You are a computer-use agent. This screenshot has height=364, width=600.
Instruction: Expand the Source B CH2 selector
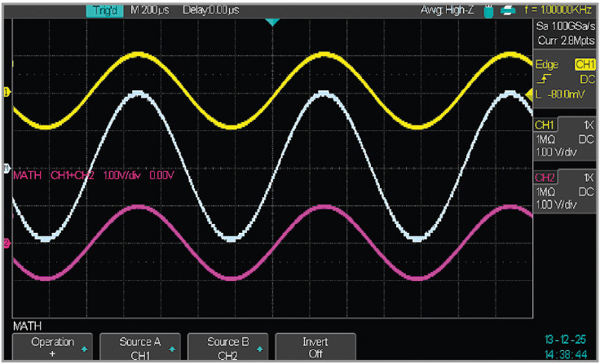tap(228, 348)
